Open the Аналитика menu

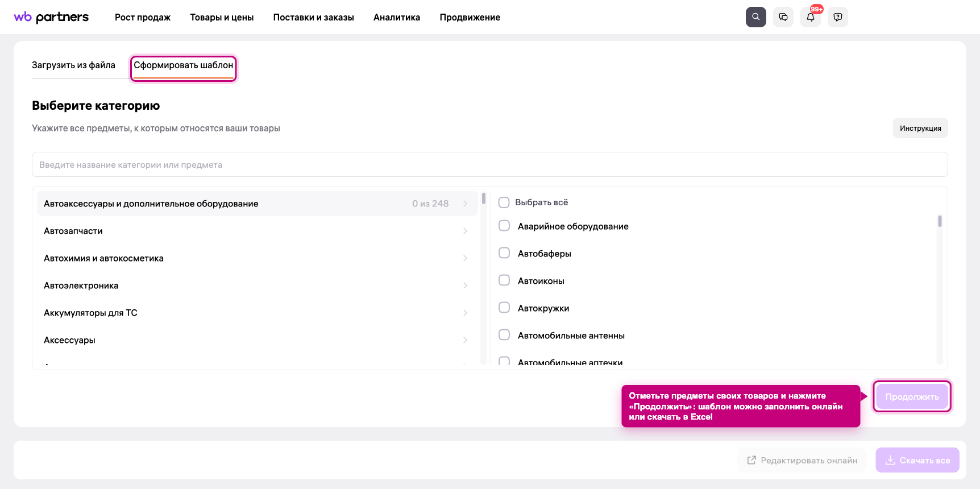[x=397, y=17]
